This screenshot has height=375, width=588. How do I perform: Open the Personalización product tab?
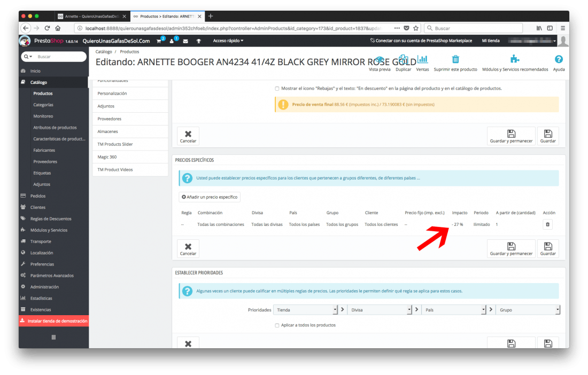[x=130, y=93]
